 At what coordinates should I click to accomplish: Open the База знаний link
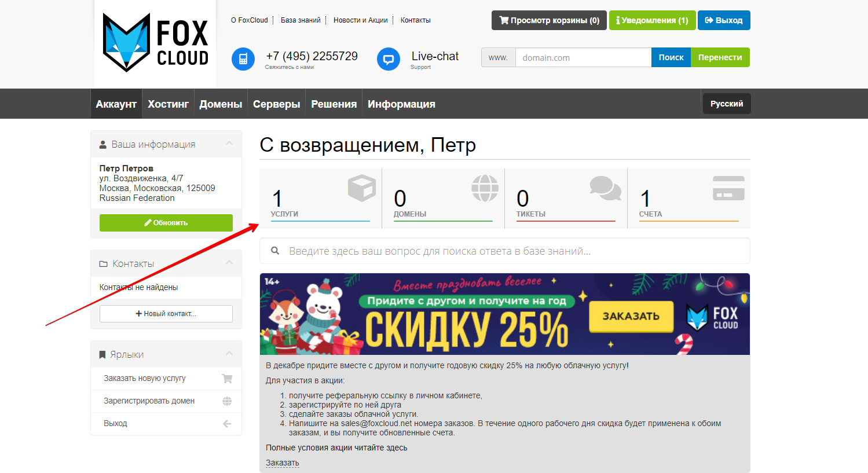tap(301, 20)
